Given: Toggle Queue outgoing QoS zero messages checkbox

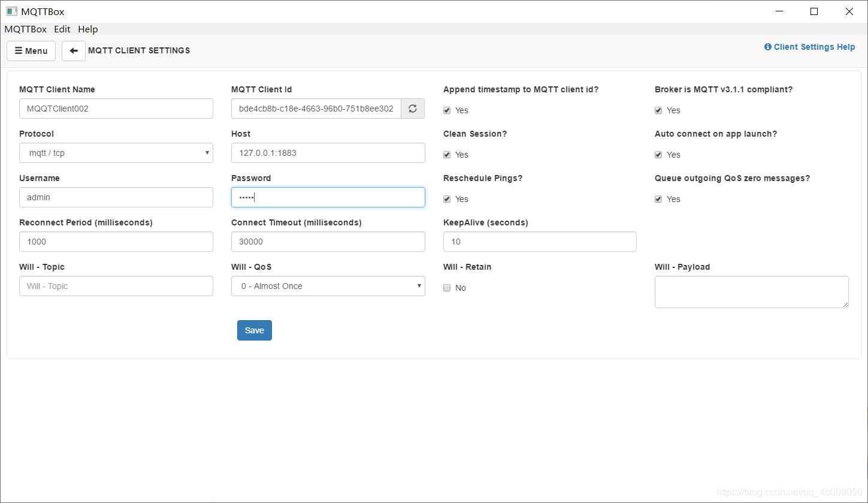Looking at the screenshot, I should pyautogui.click(x=658, y=199).
